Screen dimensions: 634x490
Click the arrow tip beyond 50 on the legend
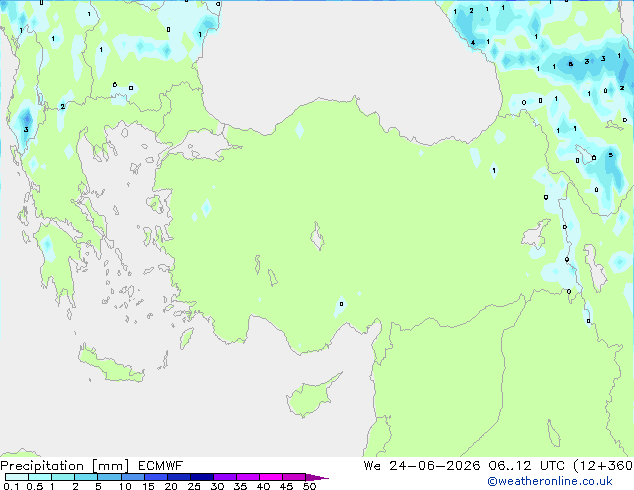(319, 478)
